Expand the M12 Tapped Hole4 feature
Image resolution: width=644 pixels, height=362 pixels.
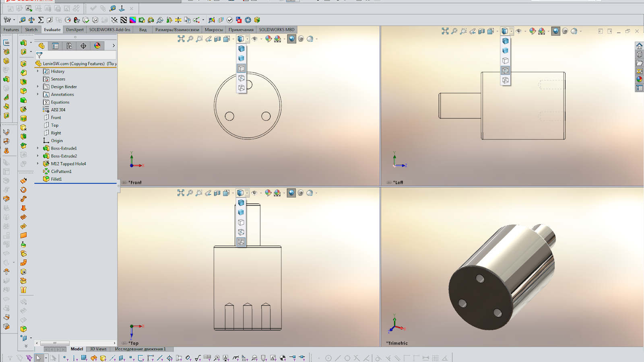pyautogui.click(x=37, y=164)
